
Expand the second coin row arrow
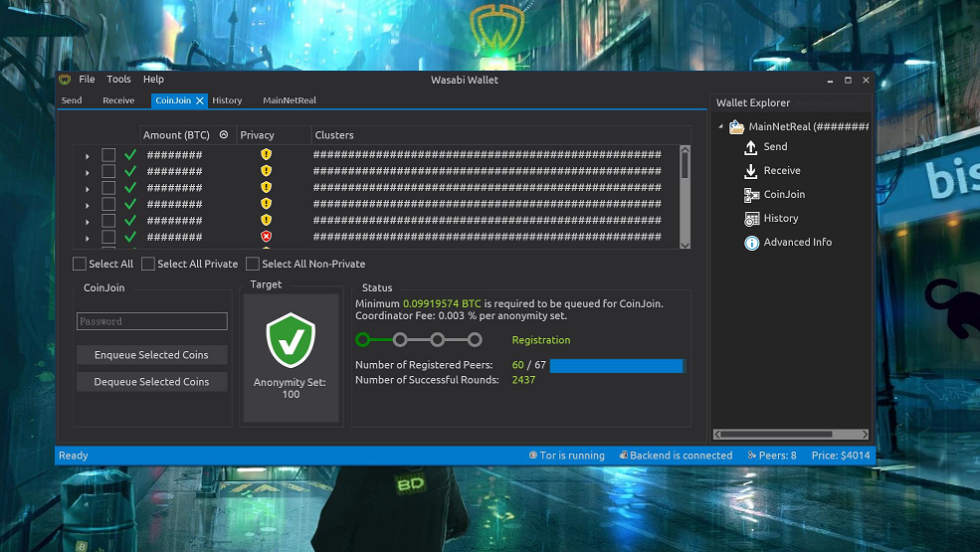88,172
